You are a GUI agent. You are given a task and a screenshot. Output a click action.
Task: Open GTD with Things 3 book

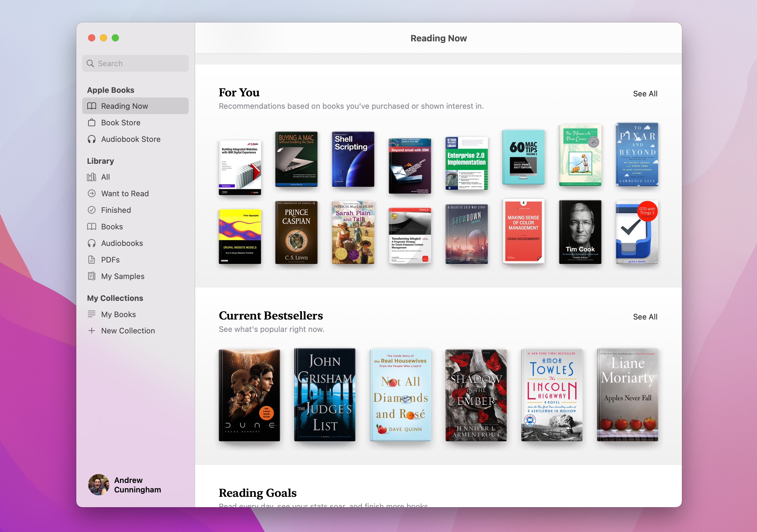(637, 232)
